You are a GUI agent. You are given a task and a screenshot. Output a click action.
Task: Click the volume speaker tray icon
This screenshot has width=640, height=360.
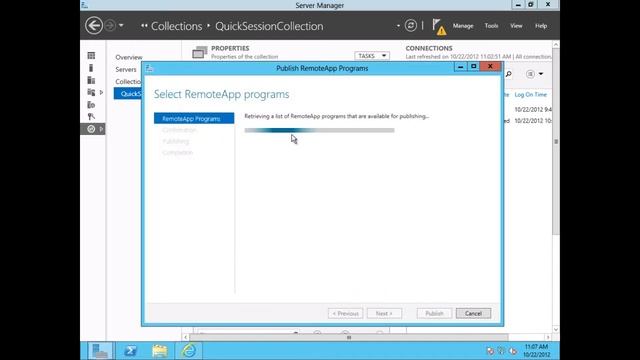[x=513, y=351]
